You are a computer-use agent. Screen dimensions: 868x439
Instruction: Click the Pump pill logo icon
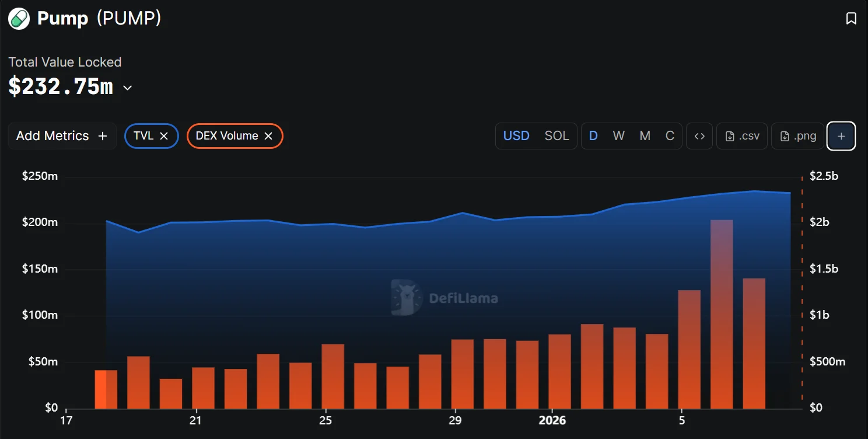(x=17, y=18)
